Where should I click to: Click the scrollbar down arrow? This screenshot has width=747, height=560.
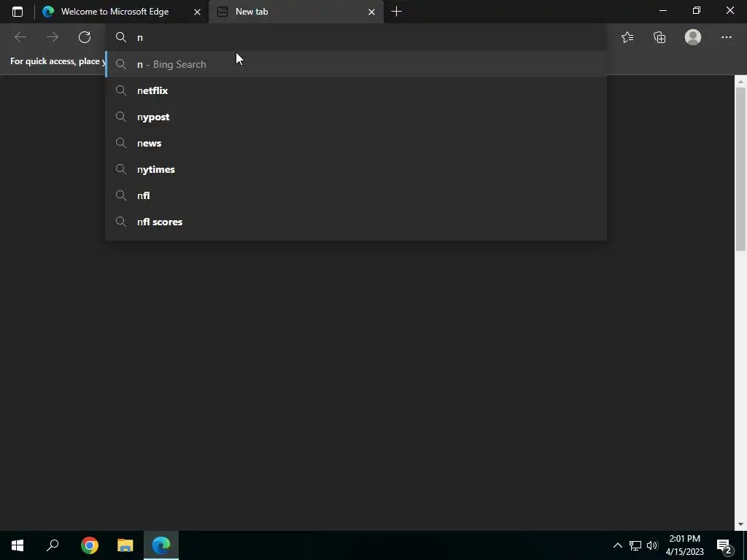tap(740, 524)
